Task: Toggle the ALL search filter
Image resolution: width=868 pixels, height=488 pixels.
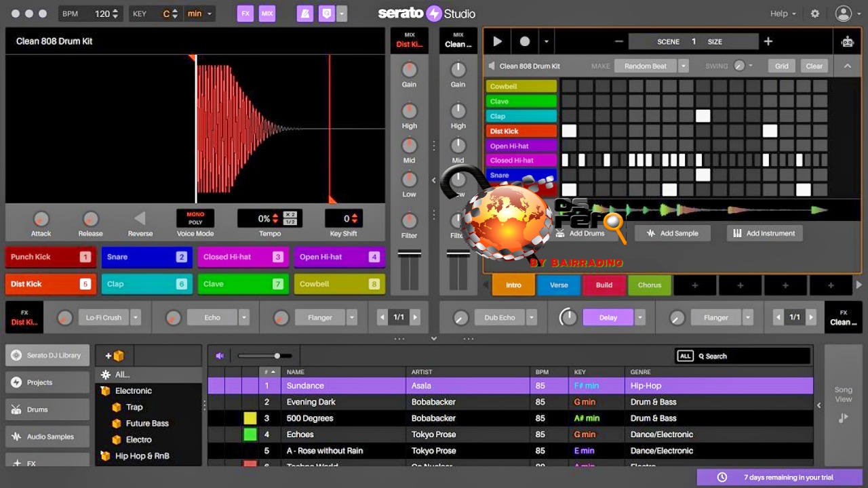Action: [685, 356]
